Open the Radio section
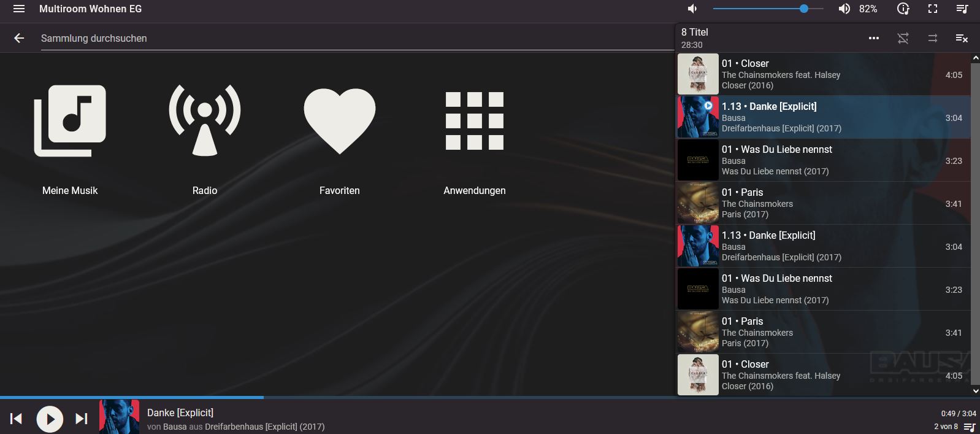 (205, 120)
